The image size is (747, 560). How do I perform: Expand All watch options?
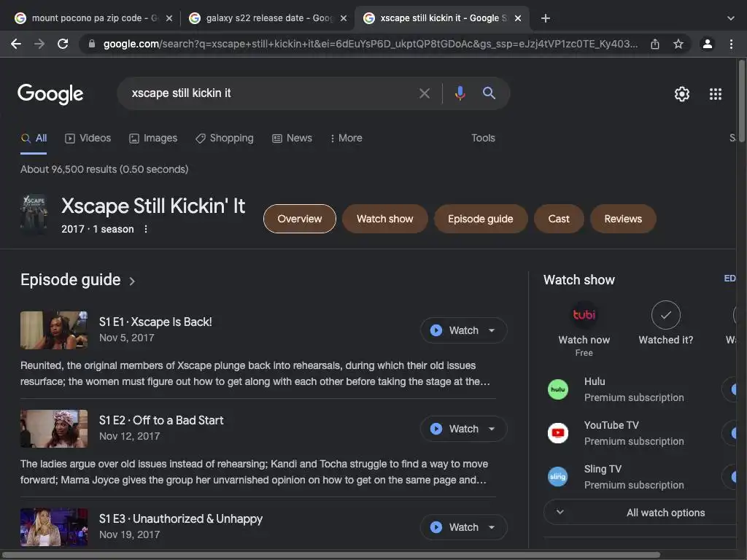pos(640,513)
